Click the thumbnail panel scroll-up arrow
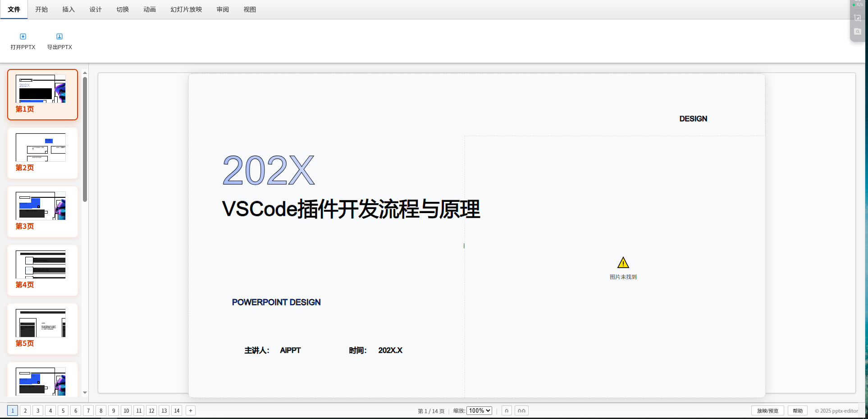The image size is (868, 419). pos(85,73)
